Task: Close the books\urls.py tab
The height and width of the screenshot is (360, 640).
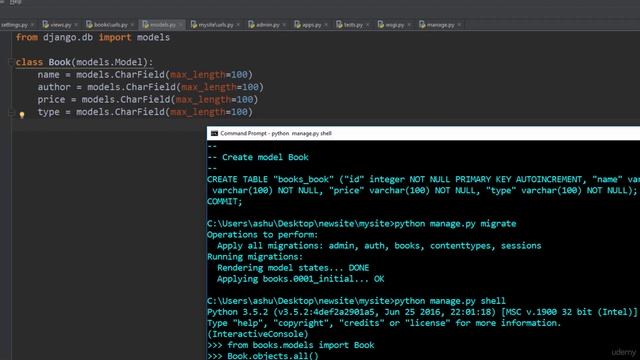Action: click(132, 25)
